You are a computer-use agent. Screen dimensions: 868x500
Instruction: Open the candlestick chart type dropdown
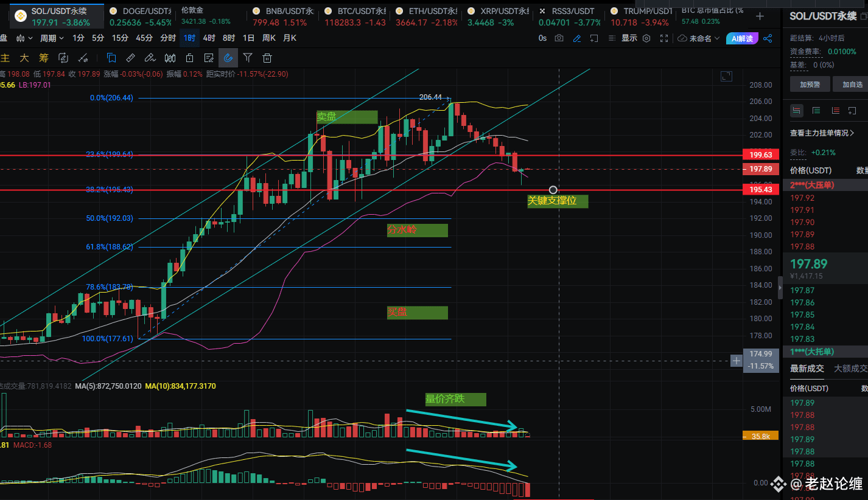[24, 38]
